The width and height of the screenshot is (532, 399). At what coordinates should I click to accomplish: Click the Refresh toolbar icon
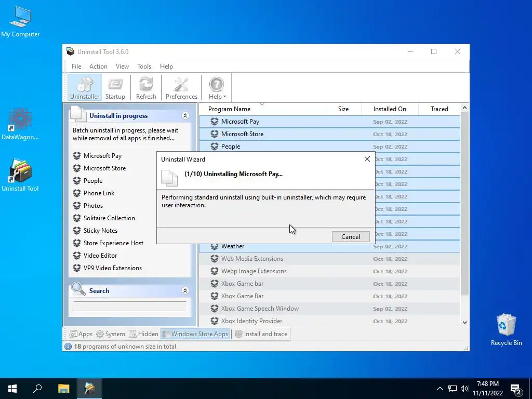coord(146,87)
